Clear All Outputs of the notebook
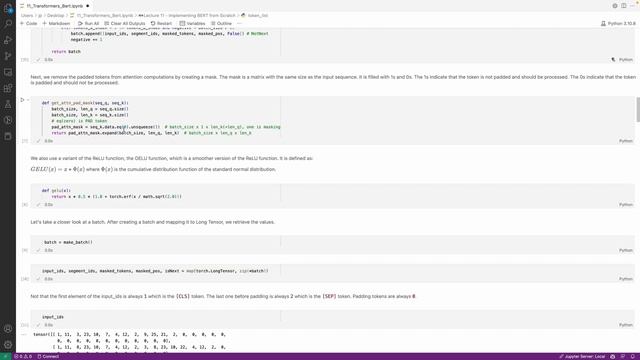 [x=124, y=24]
